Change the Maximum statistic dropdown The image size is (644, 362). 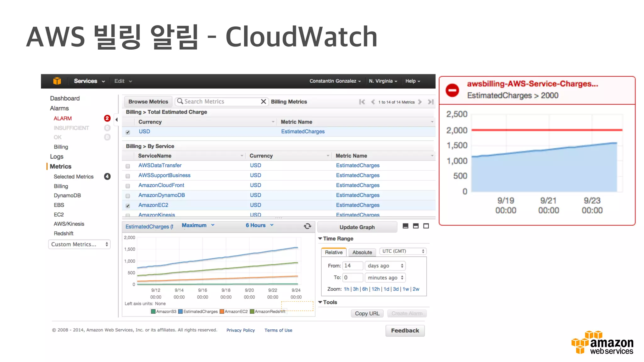click(198, 225)
